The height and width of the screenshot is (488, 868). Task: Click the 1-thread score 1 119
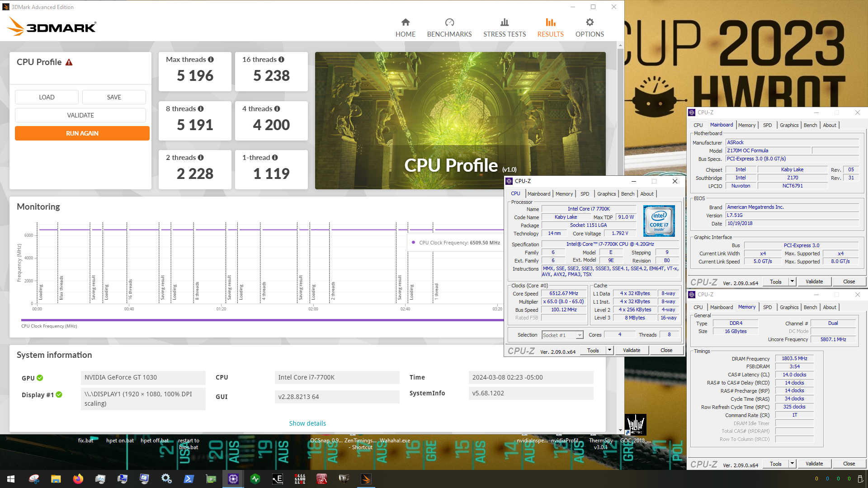(x=271, y=174)
